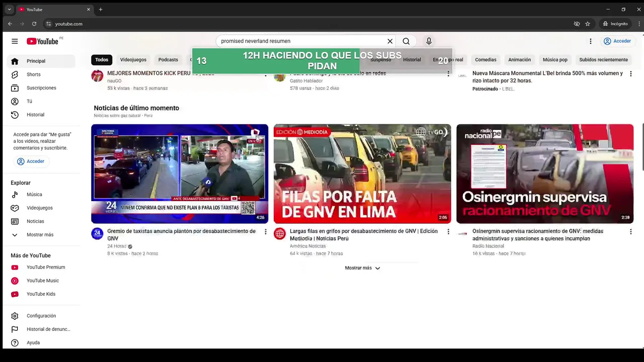Sign in using top-right Acceder button
644x362 pixels.
coord(617,41)
